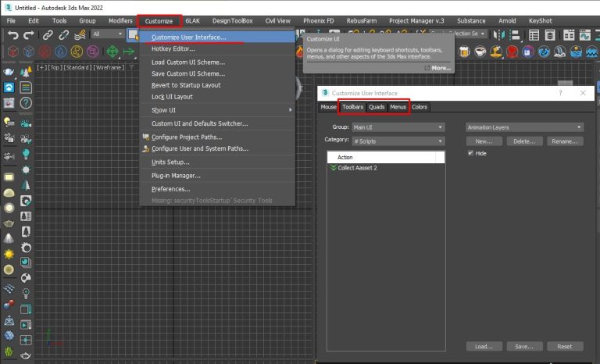600x364 pixels.
Task: Click the question mark help icon
Action: pos(26,103)
